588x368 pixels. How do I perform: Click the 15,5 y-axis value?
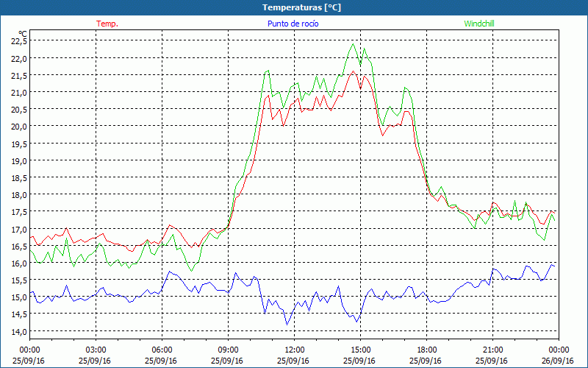click(x=20, y=280)
